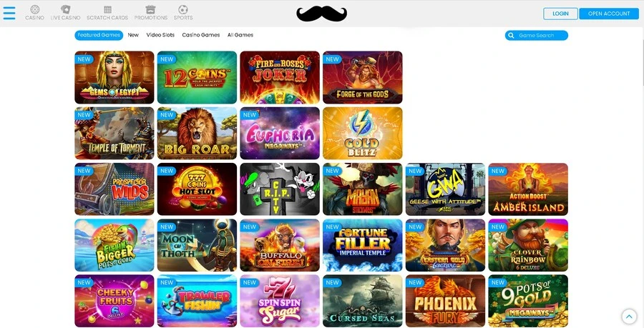Open the hamburger menu icon

pyautogui.click(x=9, y=13)
